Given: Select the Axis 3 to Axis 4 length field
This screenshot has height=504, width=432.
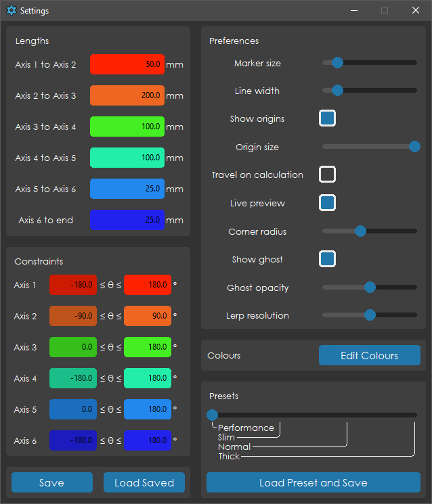Looking at the screenshot, I should tap(127, 127).
